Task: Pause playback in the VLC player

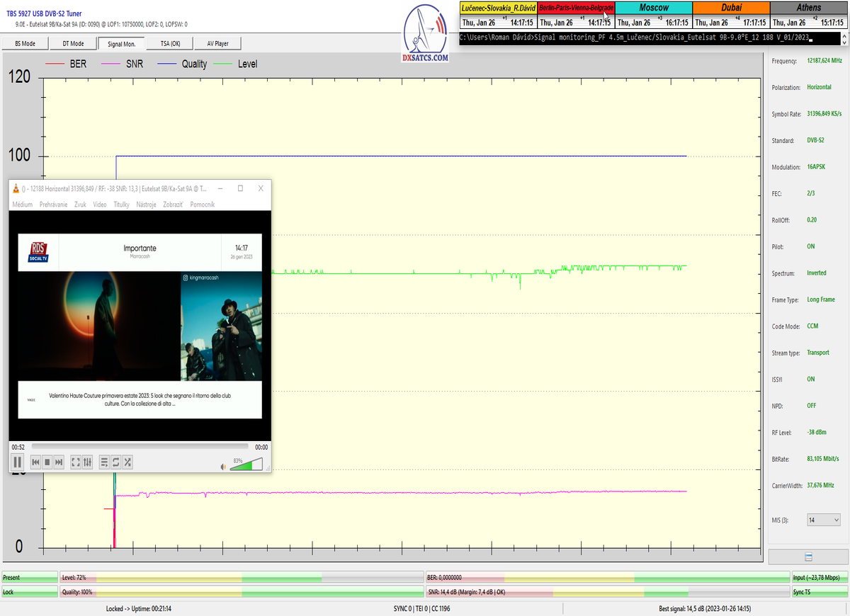Action: [x=18, y=462]
